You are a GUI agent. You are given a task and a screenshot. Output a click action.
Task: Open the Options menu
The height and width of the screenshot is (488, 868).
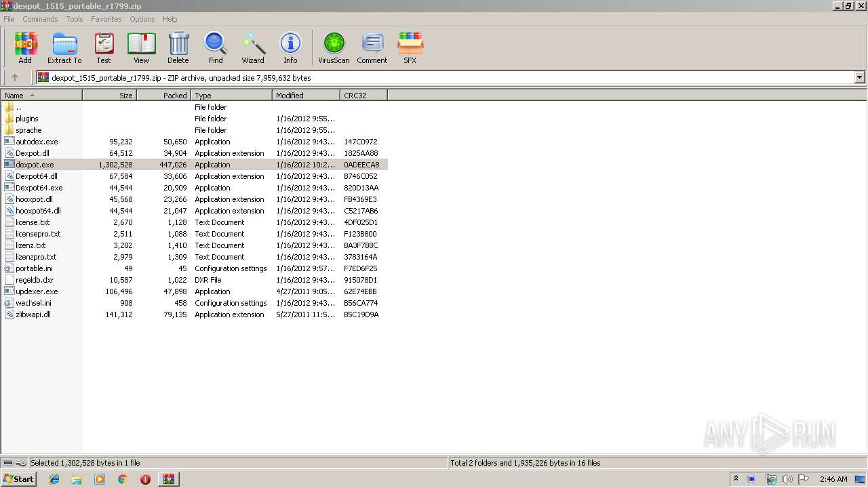tap(142, 19)
